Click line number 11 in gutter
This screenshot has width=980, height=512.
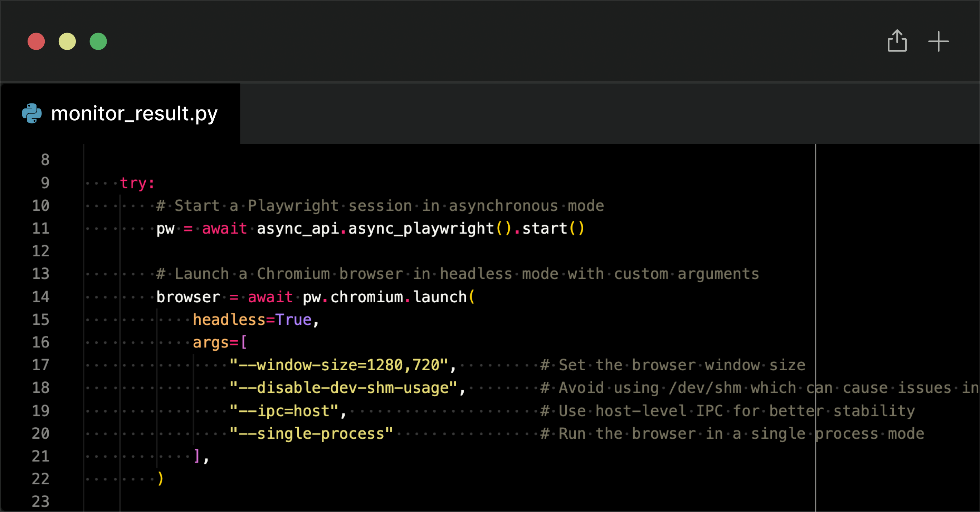pos(41,229)
